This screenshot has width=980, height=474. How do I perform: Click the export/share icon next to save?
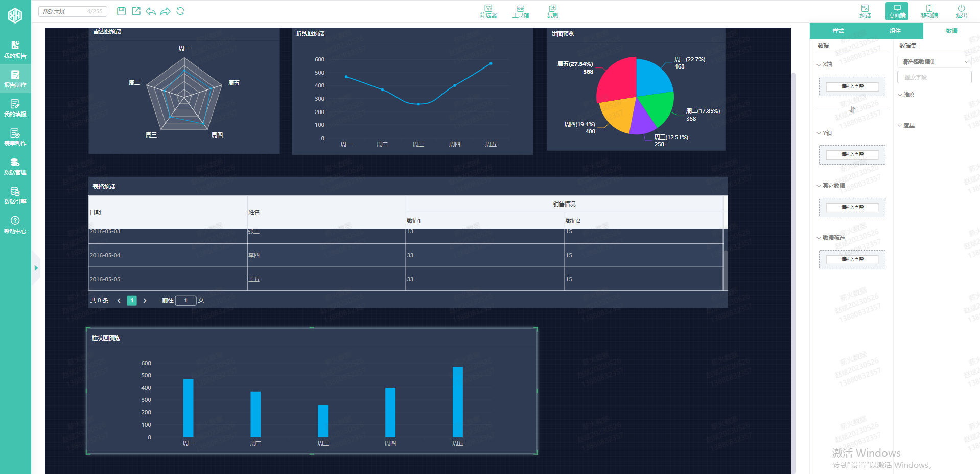136,11
